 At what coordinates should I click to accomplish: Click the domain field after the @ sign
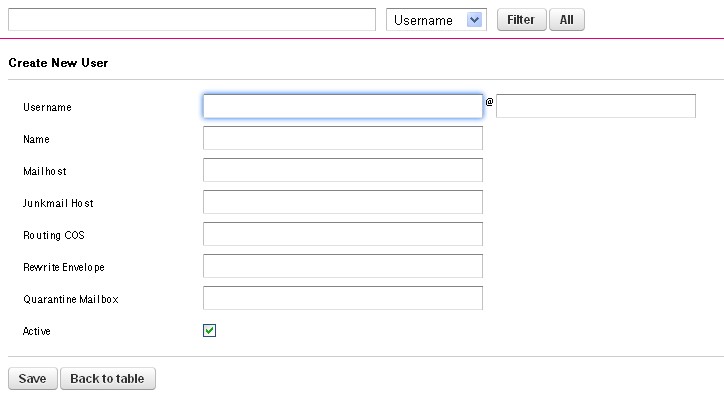pyautogui.click(x=595, y=107)
